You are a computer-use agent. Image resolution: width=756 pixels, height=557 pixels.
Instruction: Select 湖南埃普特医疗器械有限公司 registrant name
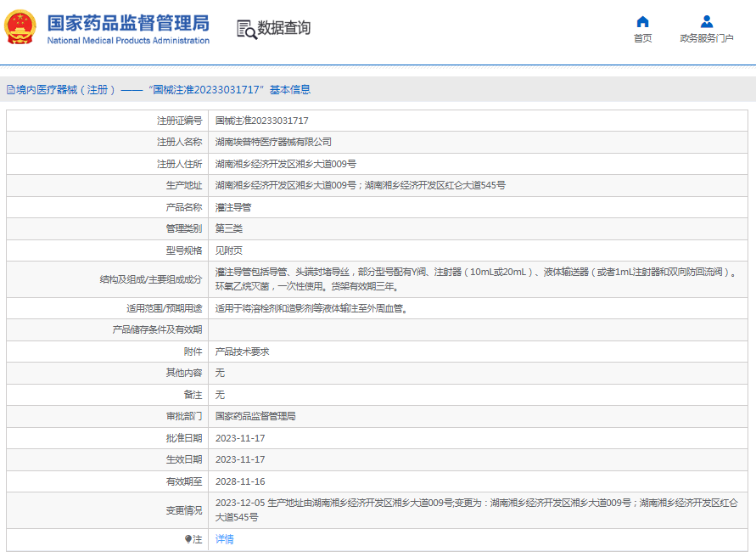273,142
